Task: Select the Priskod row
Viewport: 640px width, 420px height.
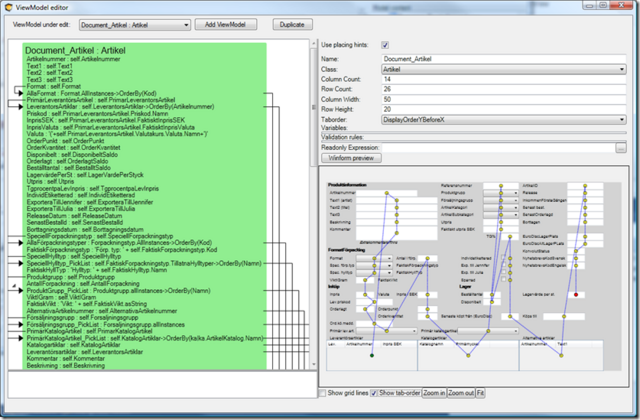Action: [x=97, y=113]
